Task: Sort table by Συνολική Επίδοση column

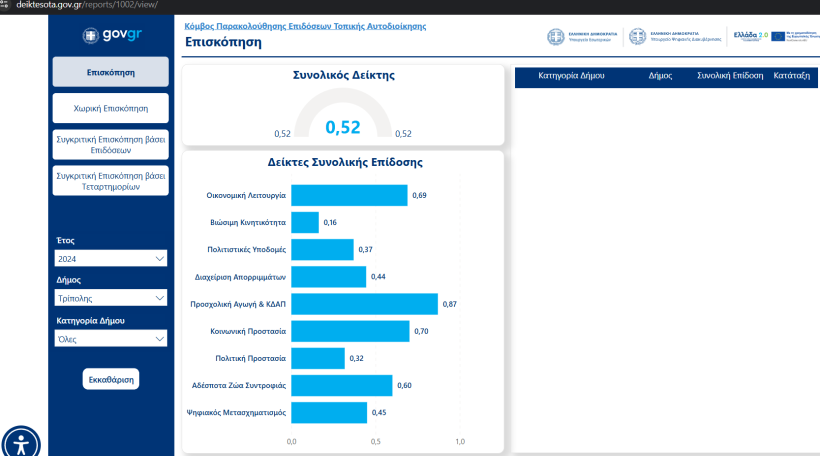Action: pos(730,76)
